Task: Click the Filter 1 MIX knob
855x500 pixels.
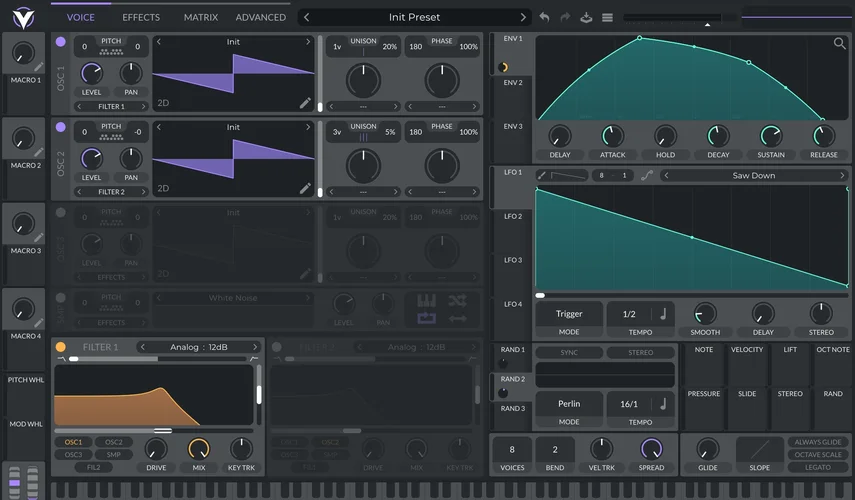Action: pyautogui.click(x=199, y=448)
